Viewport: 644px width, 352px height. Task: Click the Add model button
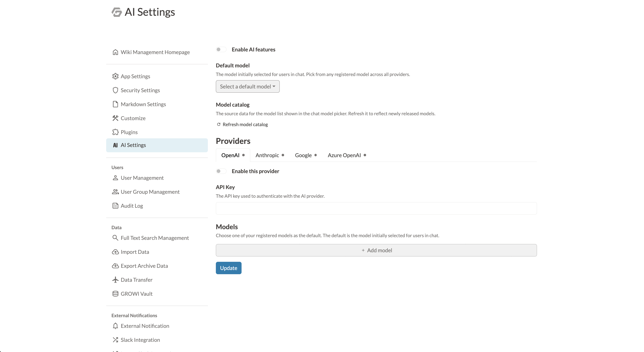click(x=376, y=250)
